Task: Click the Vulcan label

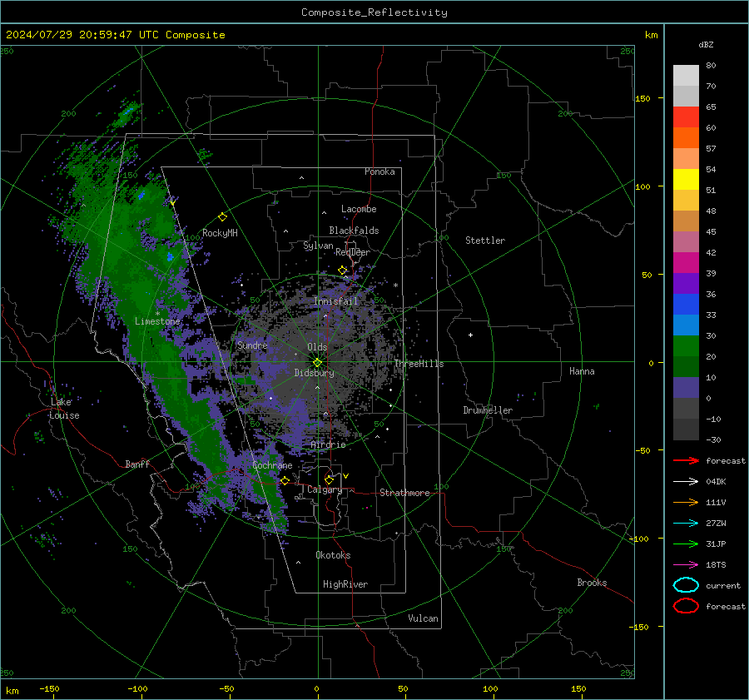Action: coord(423,618)
